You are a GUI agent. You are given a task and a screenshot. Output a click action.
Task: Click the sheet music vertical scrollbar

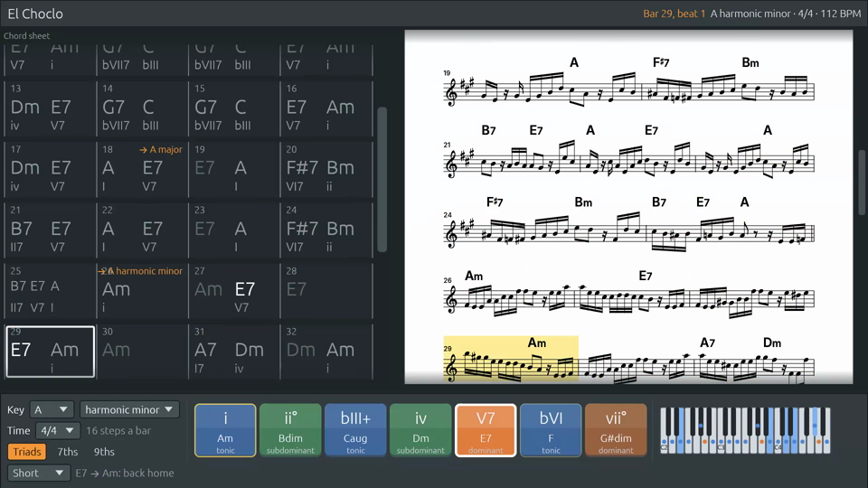(862, 183)
